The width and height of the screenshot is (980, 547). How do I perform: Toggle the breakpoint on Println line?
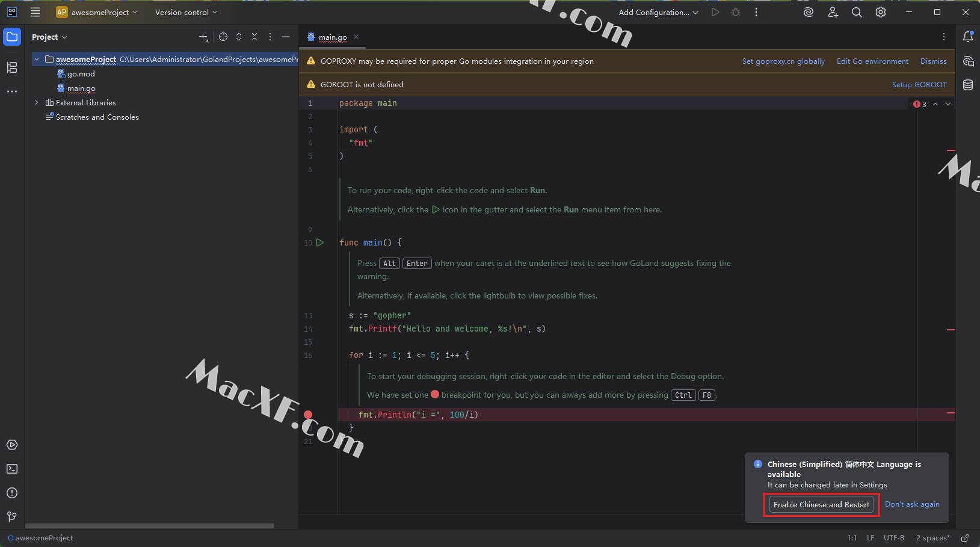tap(308, 415)
